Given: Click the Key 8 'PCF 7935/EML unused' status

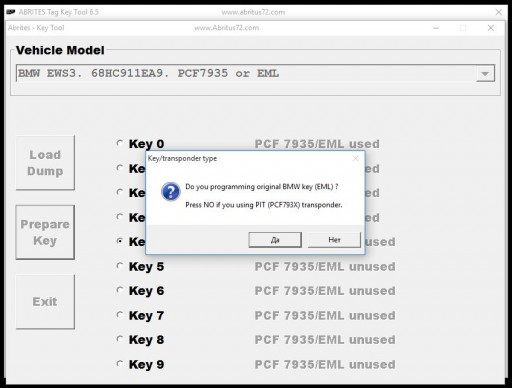Looking at the screenshot, I should 325,340.
